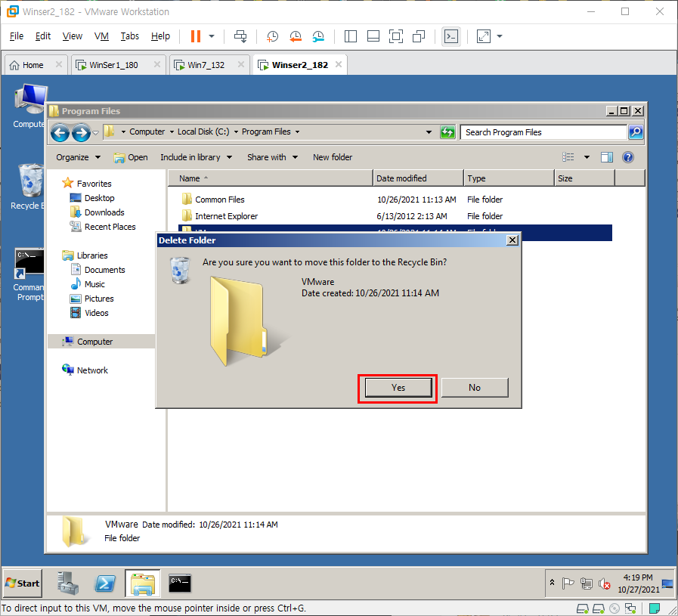The height and width of the screenshot is (616, 678).
Task: Open Include in library dropdown
Action: [196, 157]
